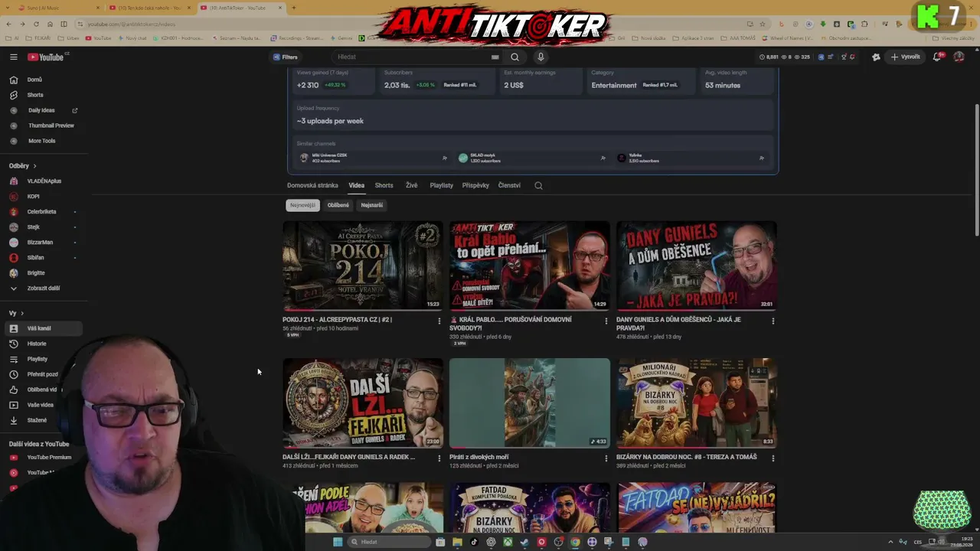Image resolution: width=980 pixels, height=551 pixels.
Task: Open Shorts in the sidebar
Action: point(42,95)
